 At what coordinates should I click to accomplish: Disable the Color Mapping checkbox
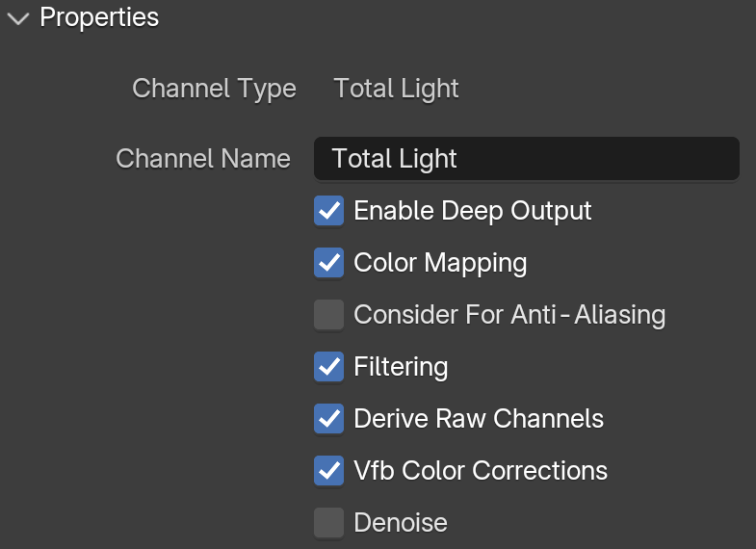328,263
